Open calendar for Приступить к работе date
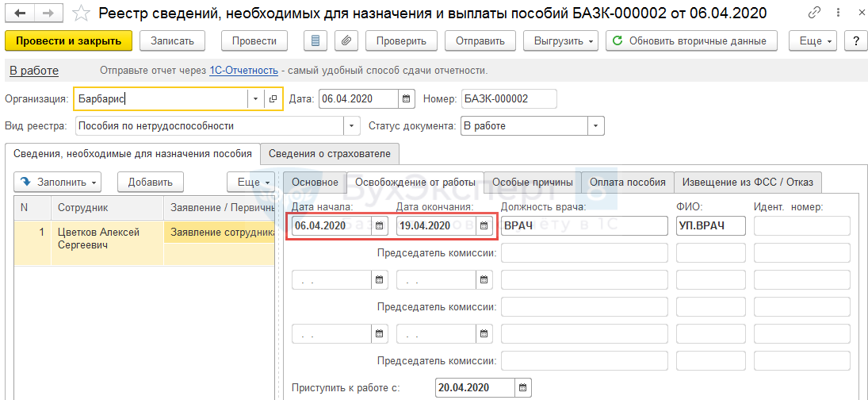Viewport: 868px width, 400px height. point(522,388)
